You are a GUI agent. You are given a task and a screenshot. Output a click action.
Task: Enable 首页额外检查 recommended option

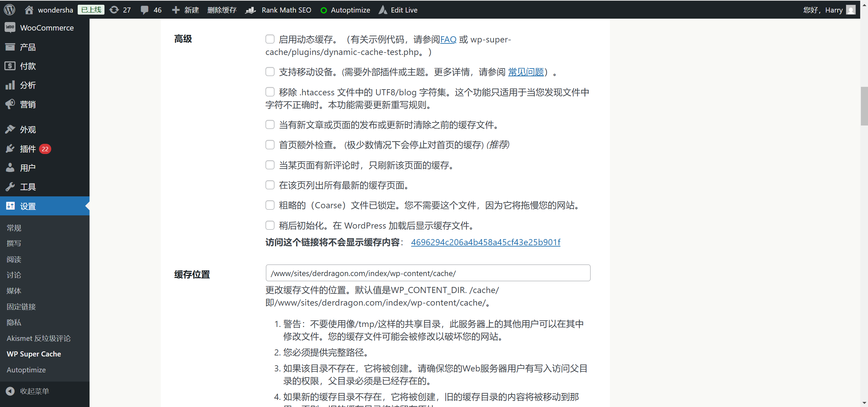(x=270, y=144)
